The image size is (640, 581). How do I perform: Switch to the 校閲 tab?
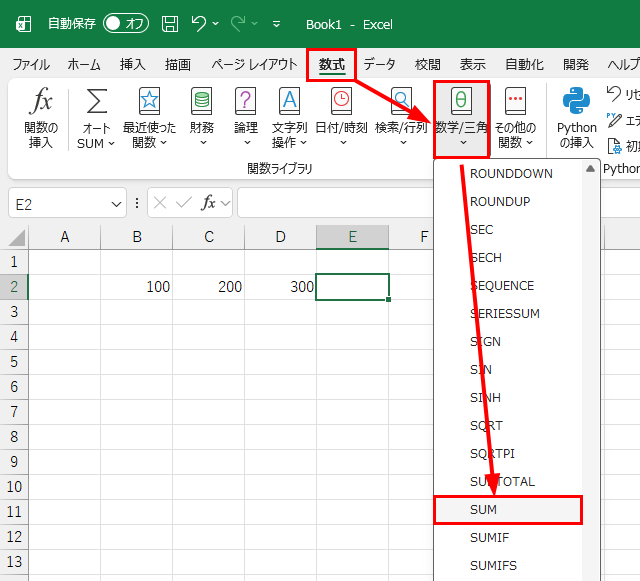tap(427, 65)
